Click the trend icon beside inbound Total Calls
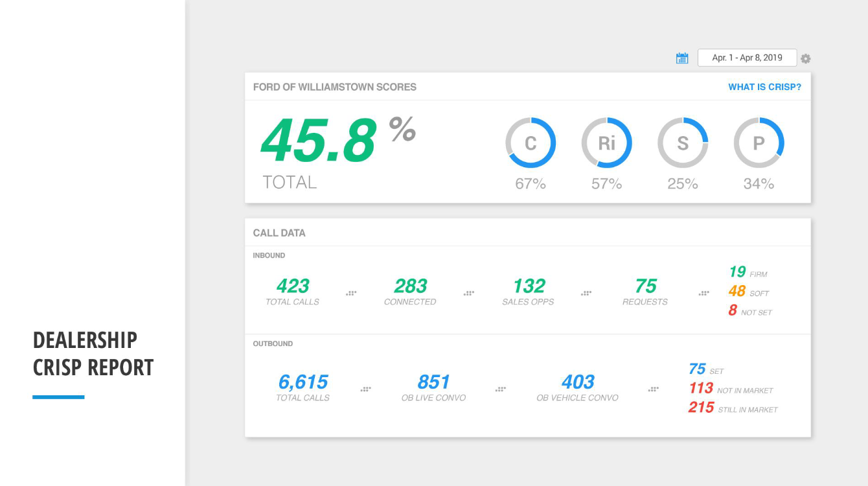The height and width of the screenshot is (486, 868). click(x=351, y=292)
